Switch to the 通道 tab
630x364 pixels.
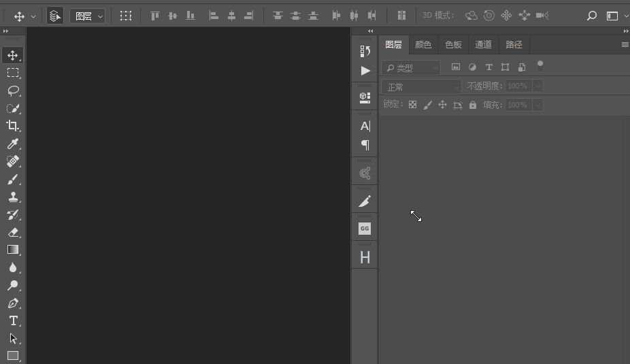483,45
